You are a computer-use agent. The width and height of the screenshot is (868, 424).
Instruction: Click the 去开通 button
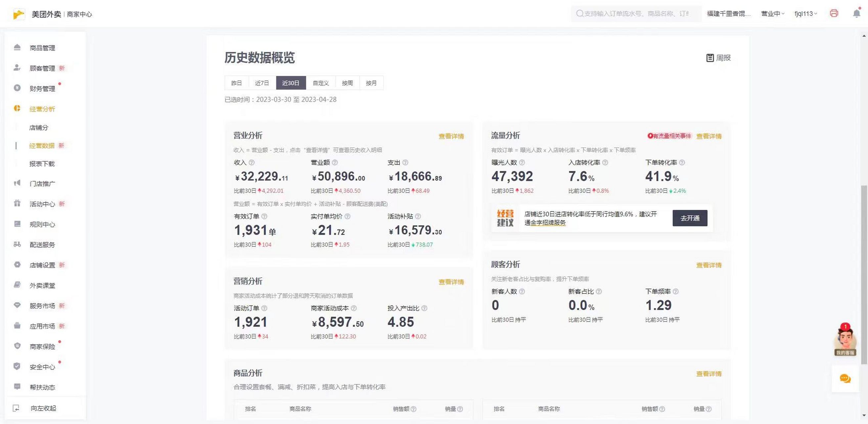(x=690, y=218)
